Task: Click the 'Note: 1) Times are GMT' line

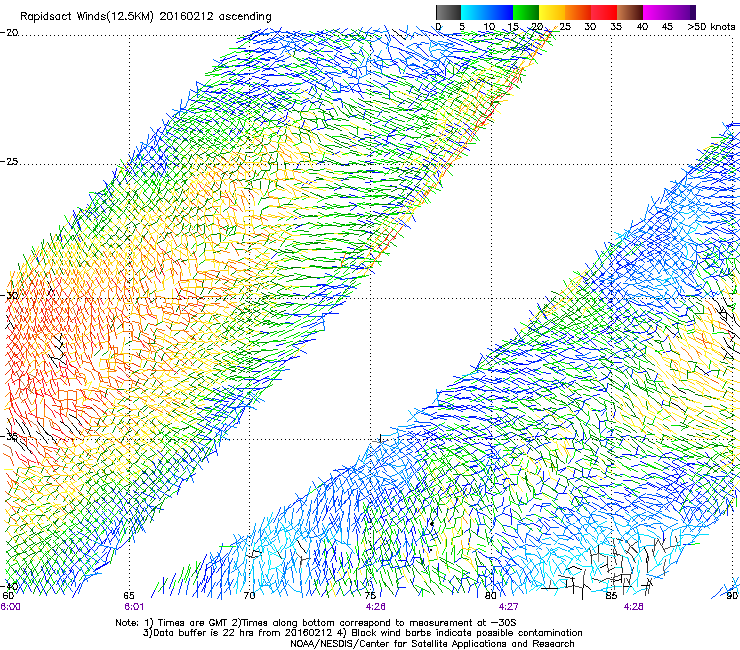Action: coord(316,623)
